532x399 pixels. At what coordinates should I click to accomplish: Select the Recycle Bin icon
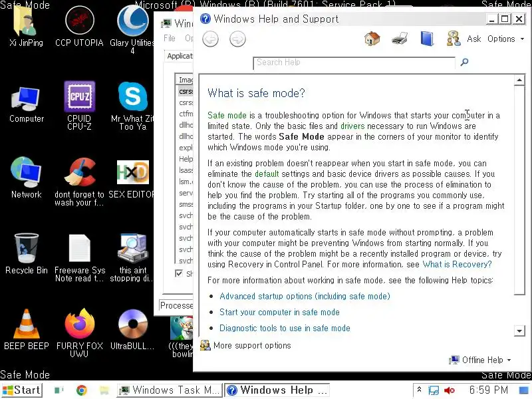pyautogui.click(x=27, y=253)
